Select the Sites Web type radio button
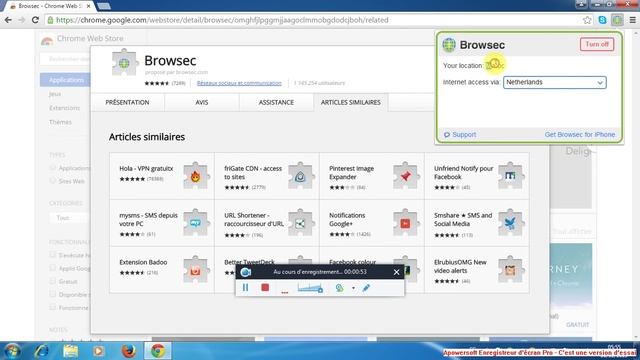Image resolution: width=640 pixels, height=360 pixels. (x=53, y=181)
